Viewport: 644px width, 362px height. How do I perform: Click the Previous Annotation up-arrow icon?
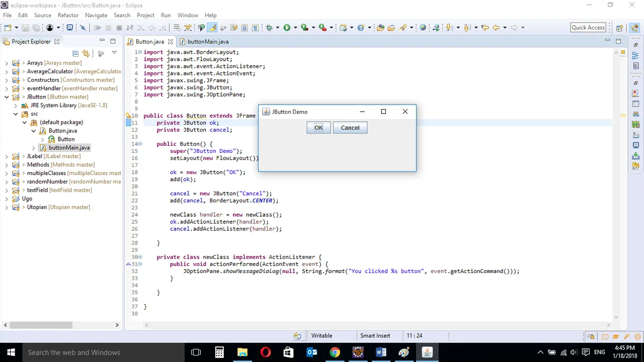click(466, 28)
